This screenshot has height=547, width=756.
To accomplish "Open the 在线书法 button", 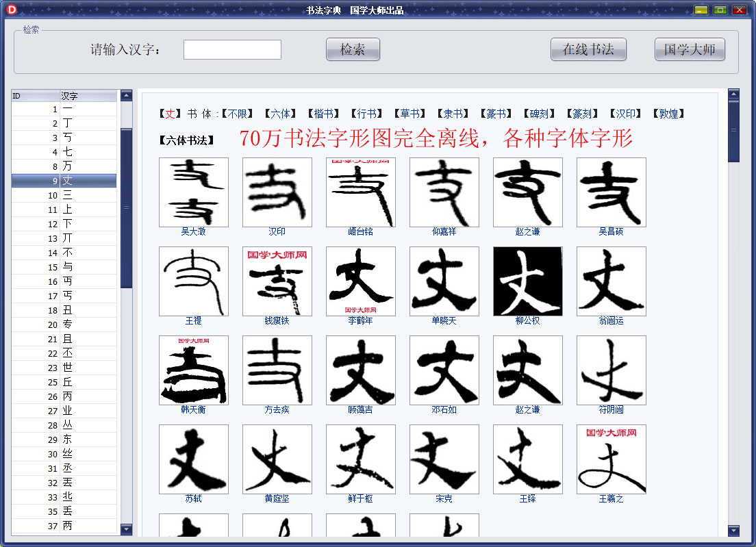I will click(x=588, y=49).
